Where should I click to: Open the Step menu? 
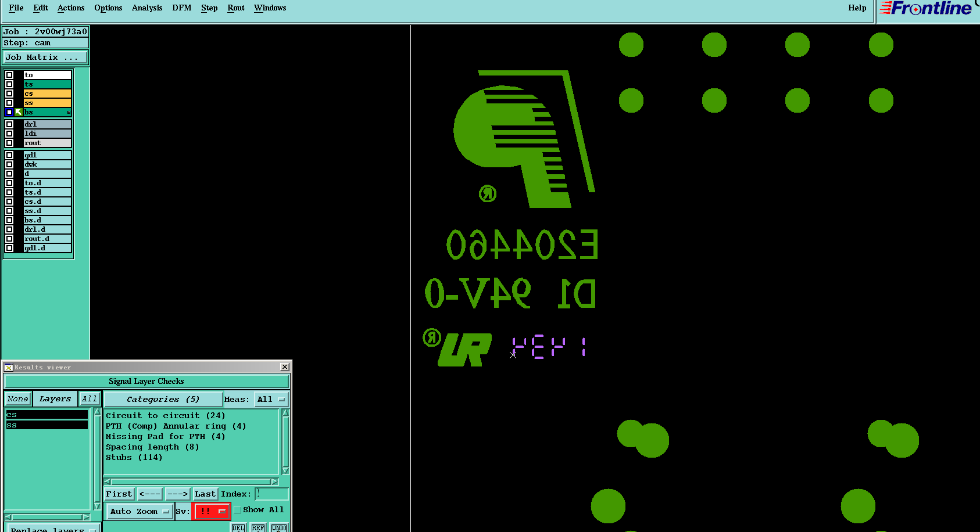209,8
